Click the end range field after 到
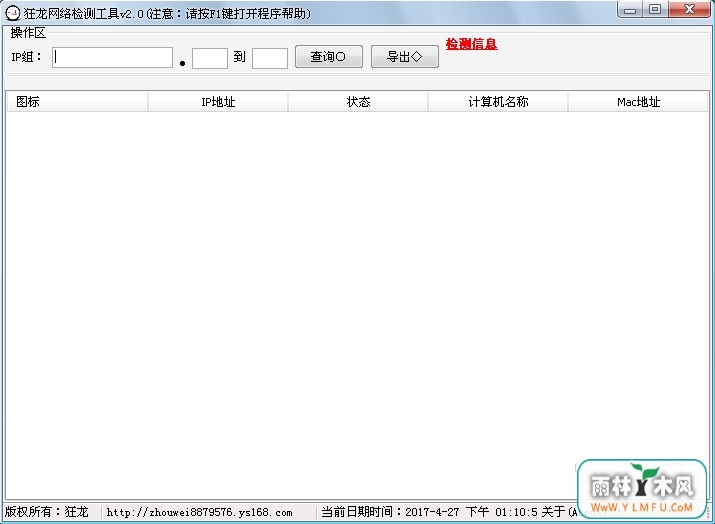The width and height of the screenshot is (715, 524). (x=270, y=58)
